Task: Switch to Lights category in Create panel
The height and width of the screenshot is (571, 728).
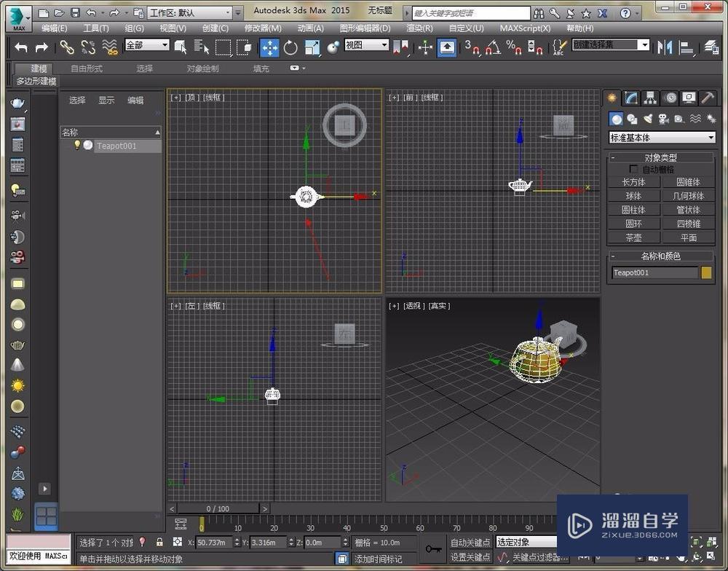Action: coord(647,119)
